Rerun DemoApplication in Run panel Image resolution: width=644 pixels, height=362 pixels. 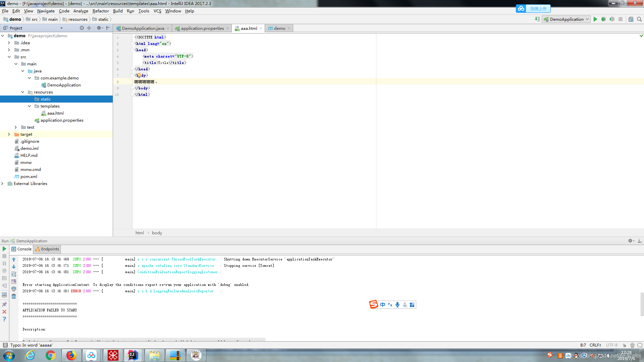pos(4,249)
